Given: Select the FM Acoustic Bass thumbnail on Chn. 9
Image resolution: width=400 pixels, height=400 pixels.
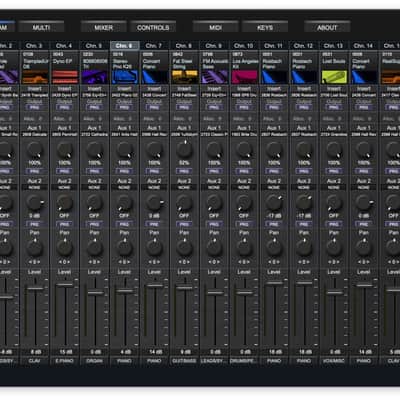Looking at the screenshot, I should 215,77.
